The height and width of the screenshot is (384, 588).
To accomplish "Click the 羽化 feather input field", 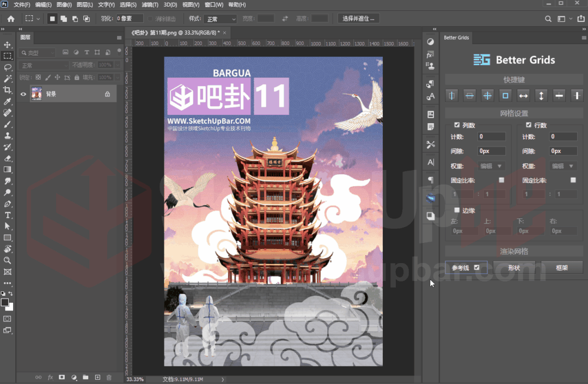I will tap(130, 19).
